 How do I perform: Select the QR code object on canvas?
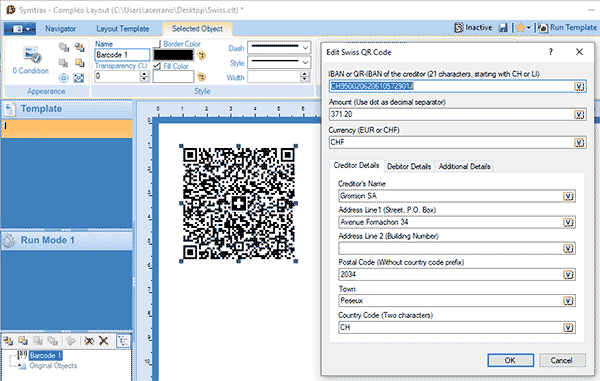(238, 204)
